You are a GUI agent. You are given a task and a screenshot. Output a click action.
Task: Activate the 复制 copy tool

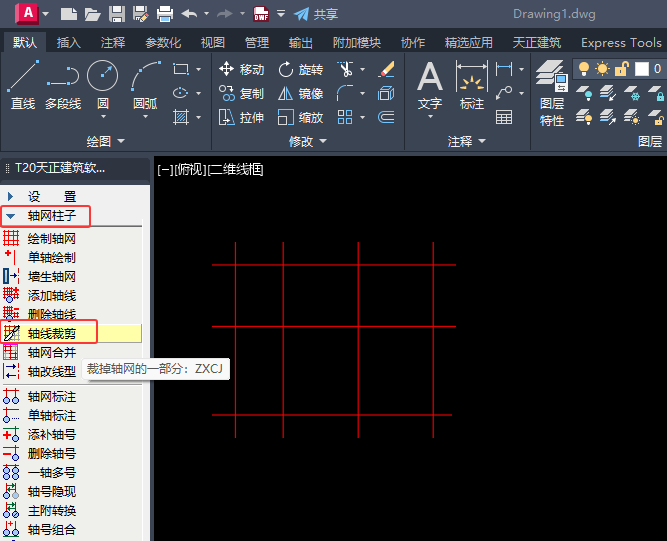(241, 93)
